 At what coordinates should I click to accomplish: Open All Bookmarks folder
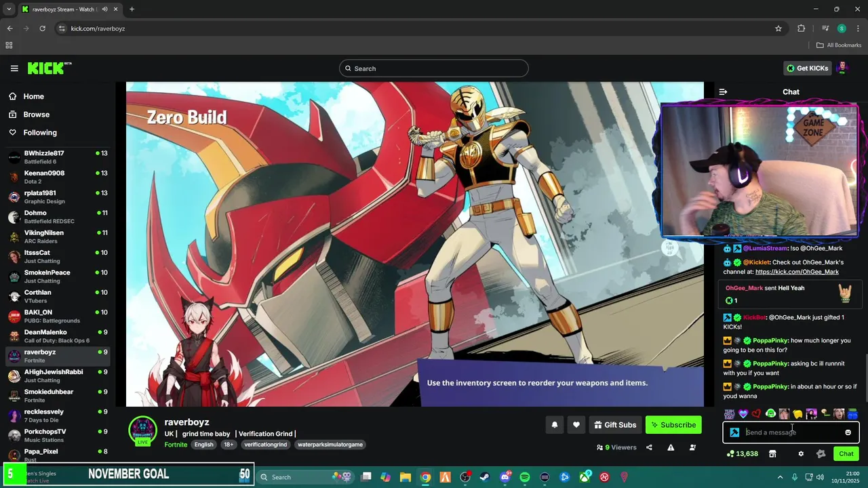(x=839, y=45)
